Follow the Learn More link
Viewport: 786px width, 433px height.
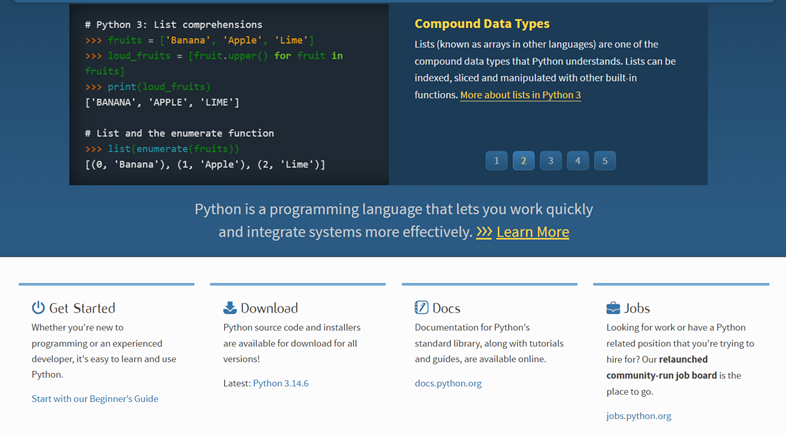533,232
